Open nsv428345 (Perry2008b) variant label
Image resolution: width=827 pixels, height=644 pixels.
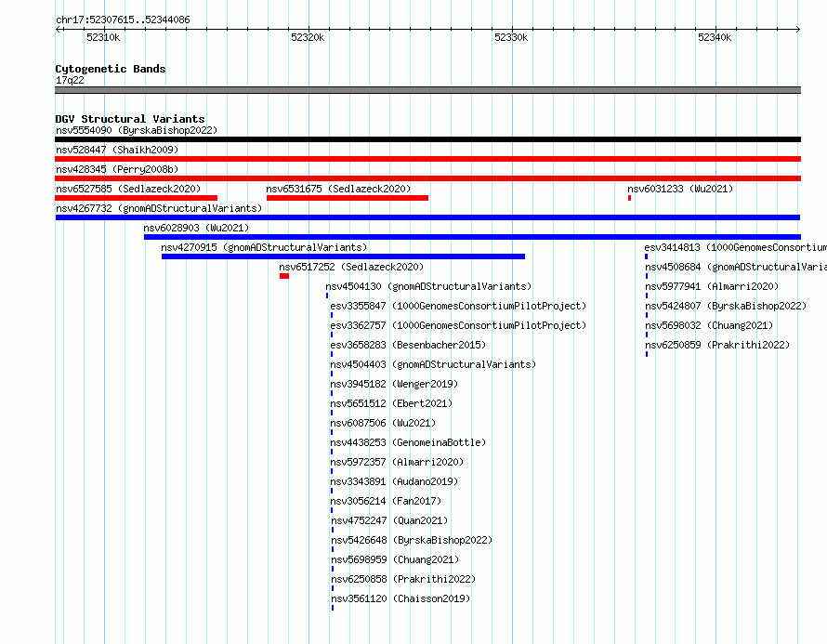[117, 169]
